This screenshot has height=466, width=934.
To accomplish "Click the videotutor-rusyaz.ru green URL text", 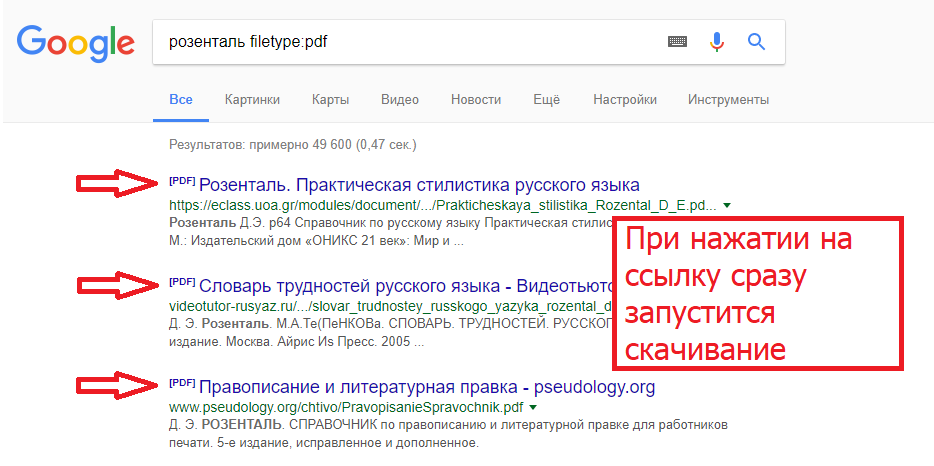I will coord(391,307).
